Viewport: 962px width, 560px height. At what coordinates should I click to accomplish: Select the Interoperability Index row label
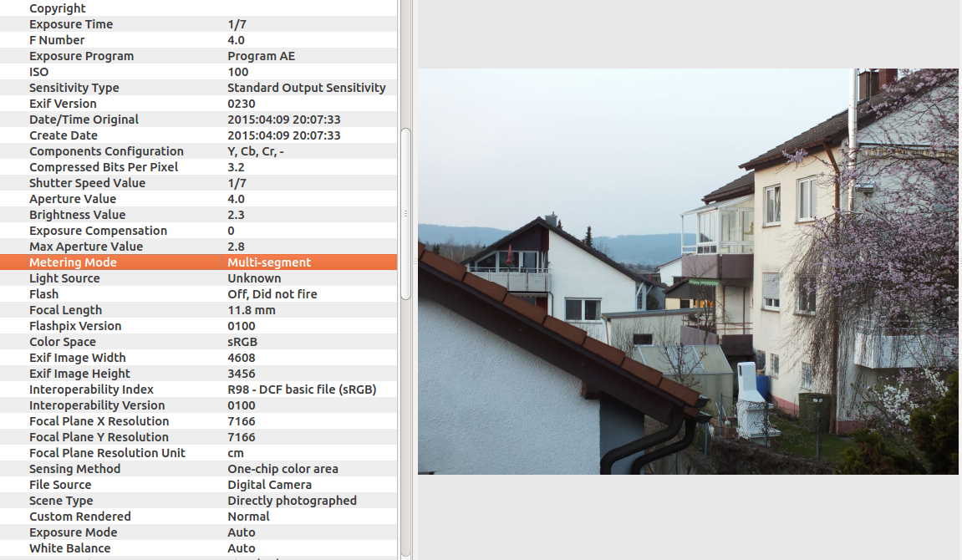[x=91, y=390]
